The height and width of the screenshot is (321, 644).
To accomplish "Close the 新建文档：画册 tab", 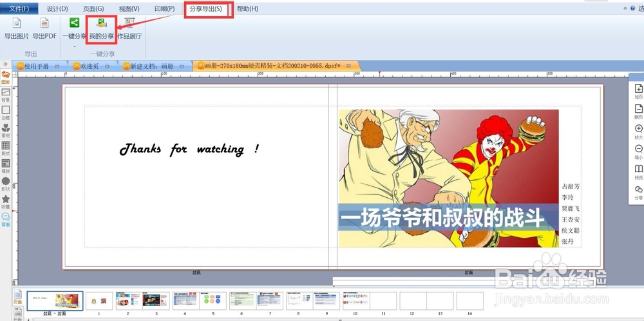I will 183,66.
